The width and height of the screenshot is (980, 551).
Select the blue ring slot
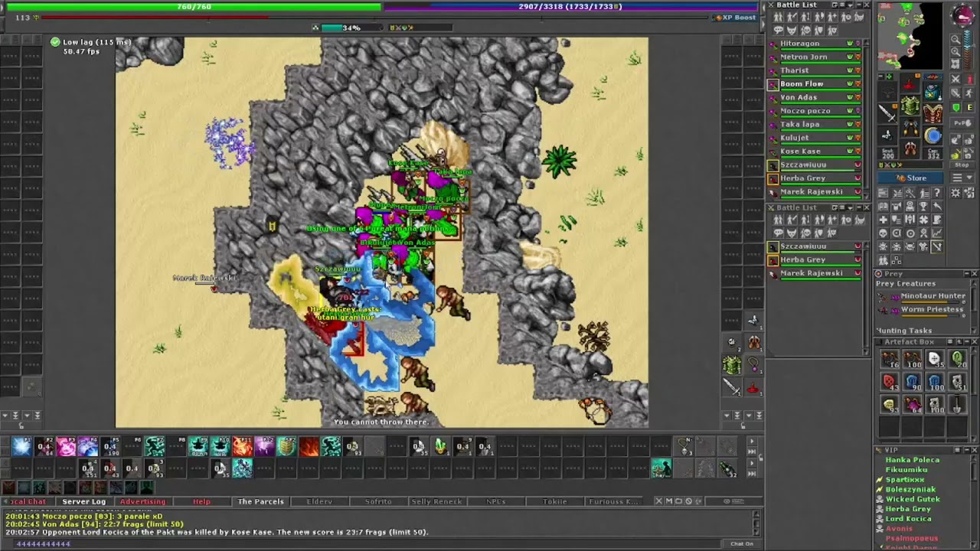tap(933, 136)
